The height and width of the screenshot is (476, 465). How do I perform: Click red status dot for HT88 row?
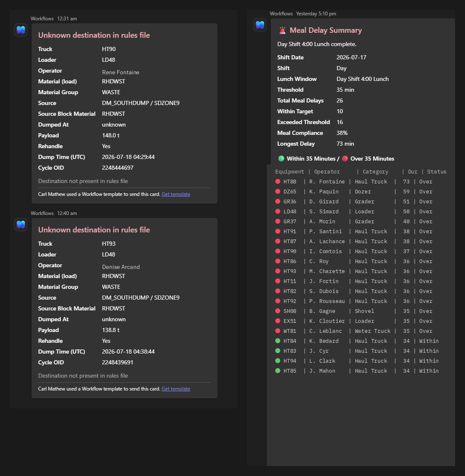[x=278, y=181]
